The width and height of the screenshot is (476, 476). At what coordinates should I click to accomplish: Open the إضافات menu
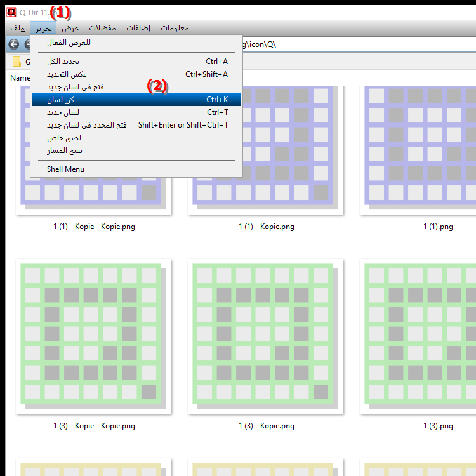point(138,28)
